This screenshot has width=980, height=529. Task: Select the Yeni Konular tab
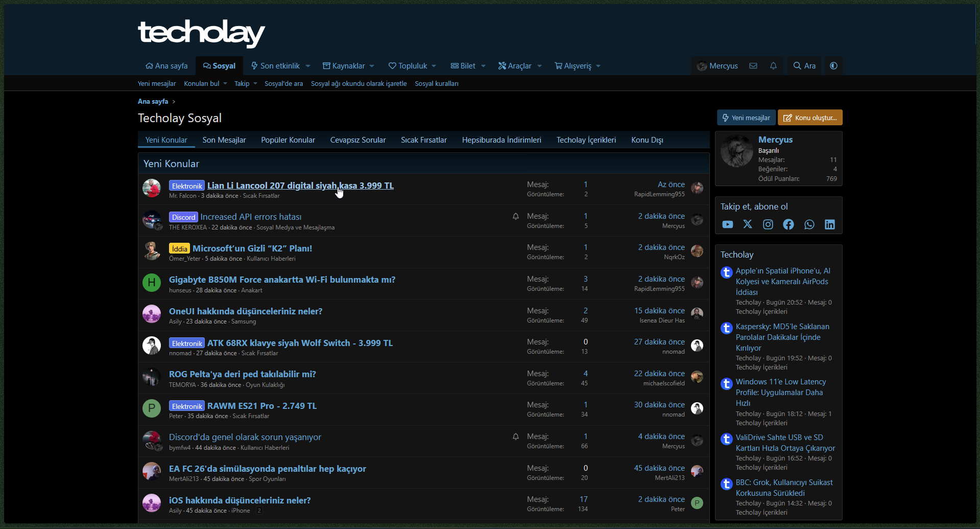tap(166, 140)
